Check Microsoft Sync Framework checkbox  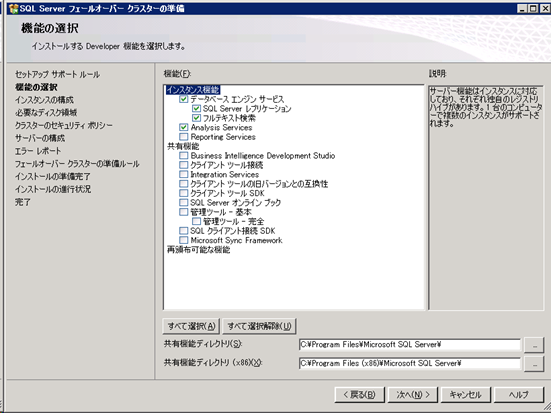point(183,240)
